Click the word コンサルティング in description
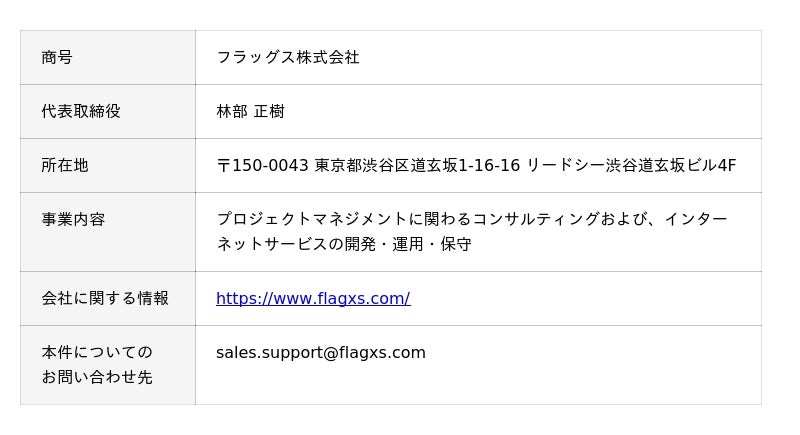Viewport: 800px width, 435px height. [536, 219]
